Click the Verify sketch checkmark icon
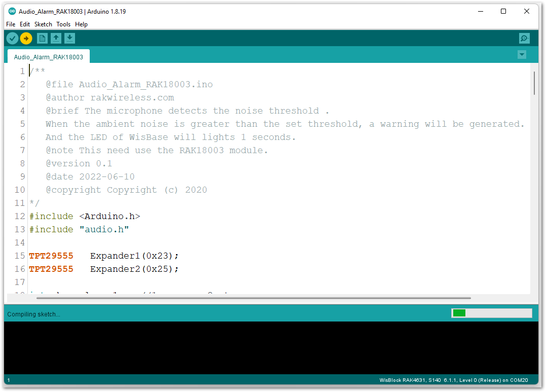Viewport: 546px width, 392px height. click(13, 38)
